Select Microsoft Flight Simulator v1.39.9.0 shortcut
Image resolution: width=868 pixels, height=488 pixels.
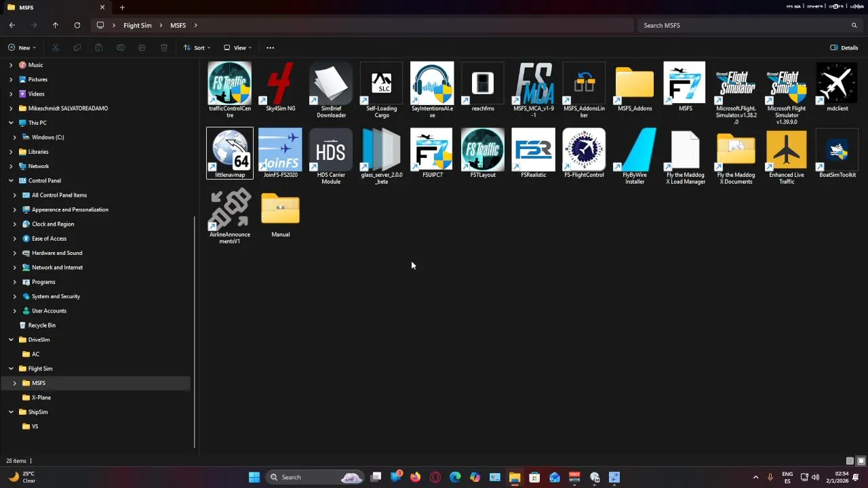pyautogui.click(x=787, y=93)
